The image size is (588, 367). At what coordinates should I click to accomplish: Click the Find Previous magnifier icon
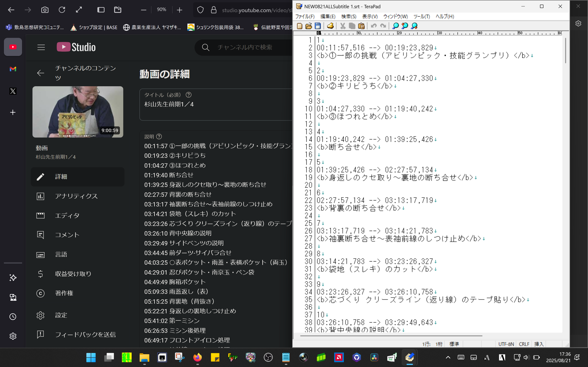[x=404, y=26]
